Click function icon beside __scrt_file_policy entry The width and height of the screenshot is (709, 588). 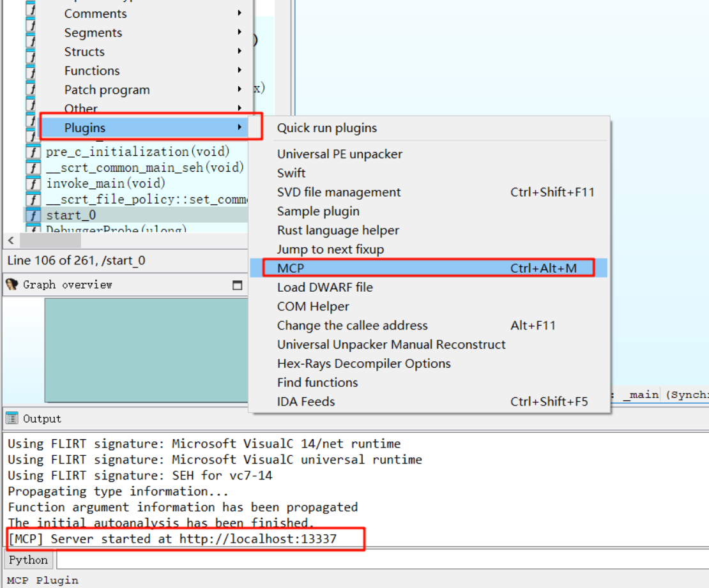(33, 200)
